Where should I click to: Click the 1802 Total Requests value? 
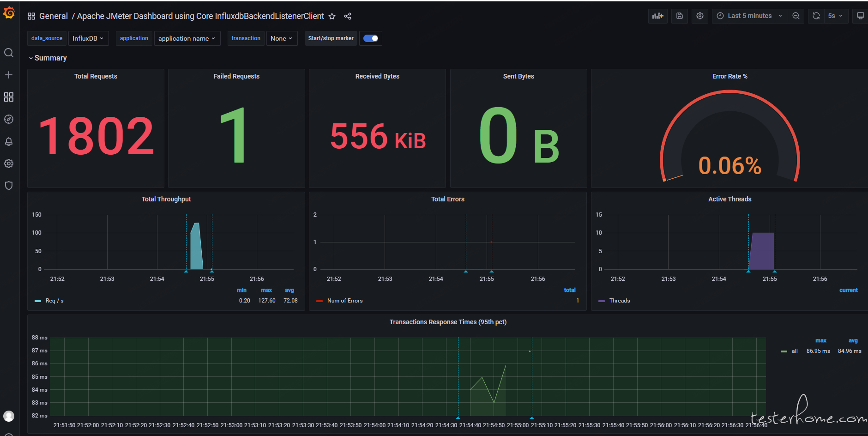pyautogui.click(x=96, y=136)
